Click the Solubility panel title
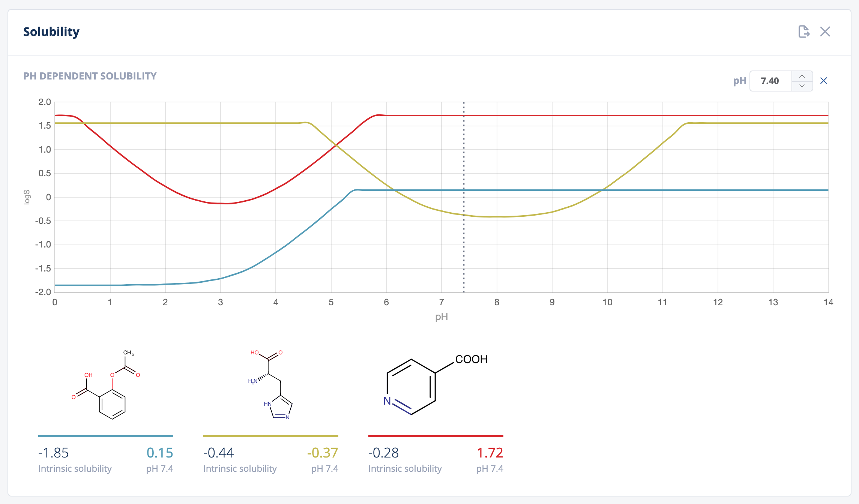 point(51,32)
